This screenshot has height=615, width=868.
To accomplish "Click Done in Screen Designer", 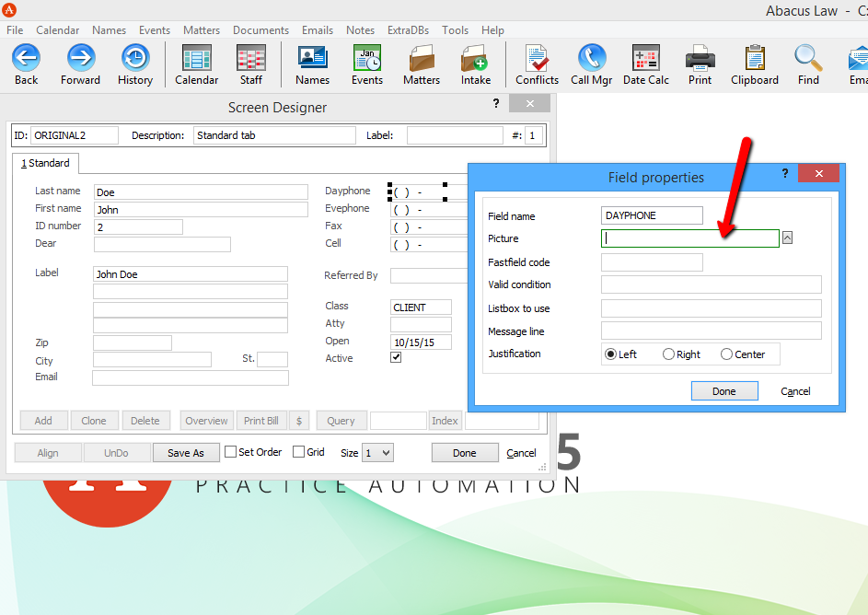I will point(465,453).
